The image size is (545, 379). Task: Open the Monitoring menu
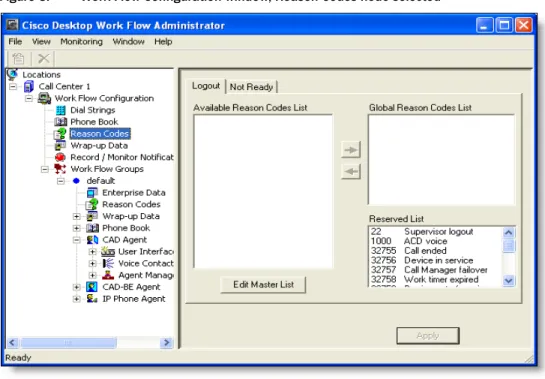coord(81,42)
